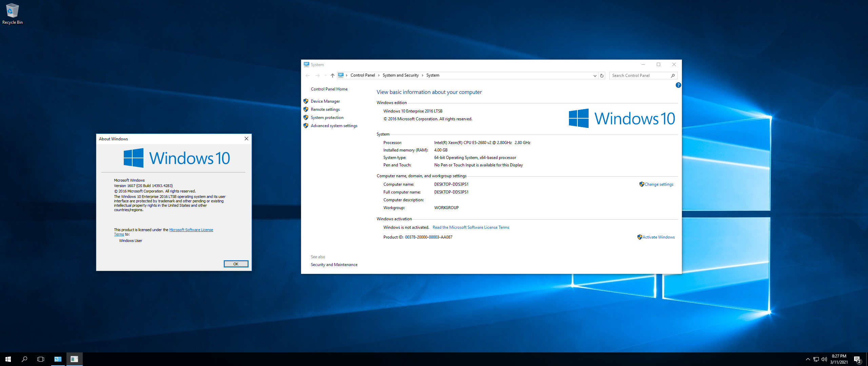Click the System window title icon
The height and width of the screenshot is (366, 868).
(307, 64)
